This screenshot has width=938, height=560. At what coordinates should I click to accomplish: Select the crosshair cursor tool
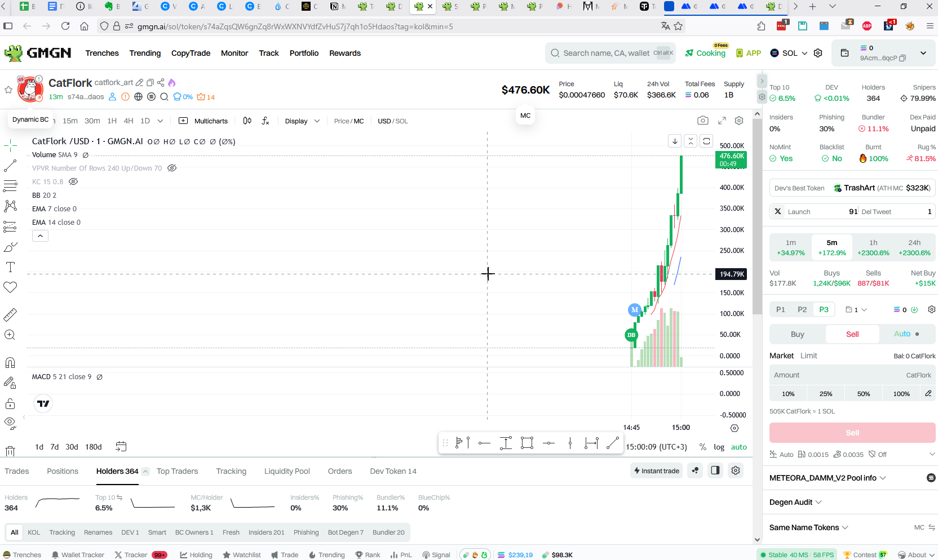tap(10, 146)
